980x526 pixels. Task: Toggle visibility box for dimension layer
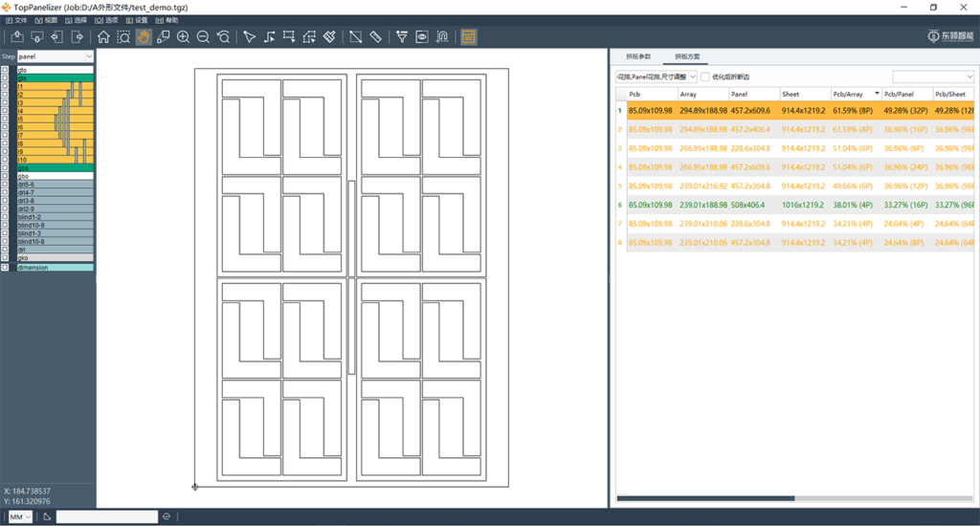point(5,267)
